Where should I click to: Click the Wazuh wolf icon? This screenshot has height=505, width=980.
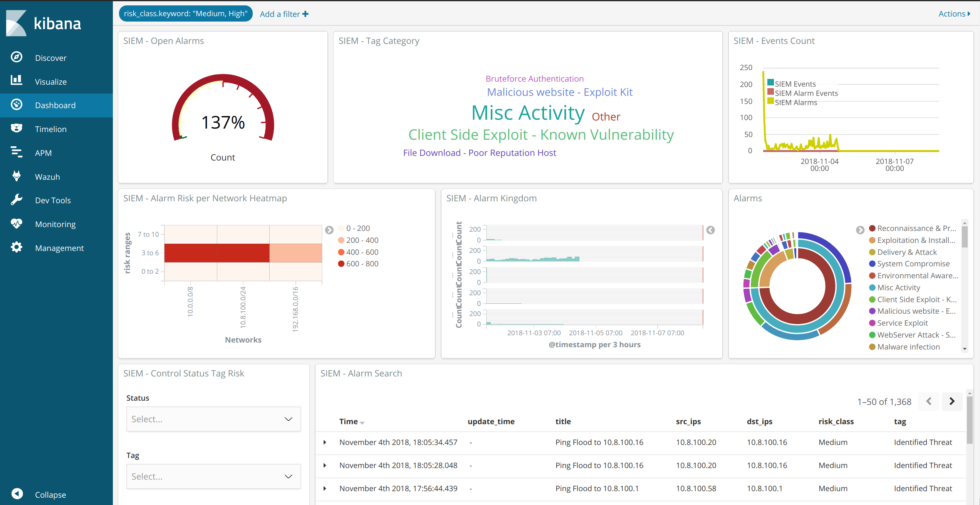pos(16,176)
